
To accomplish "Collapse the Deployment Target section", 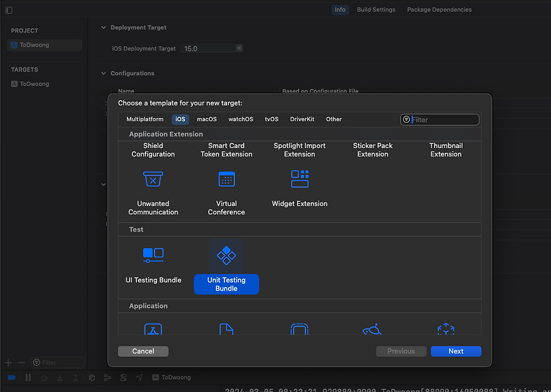I will (x=103, y=28).
